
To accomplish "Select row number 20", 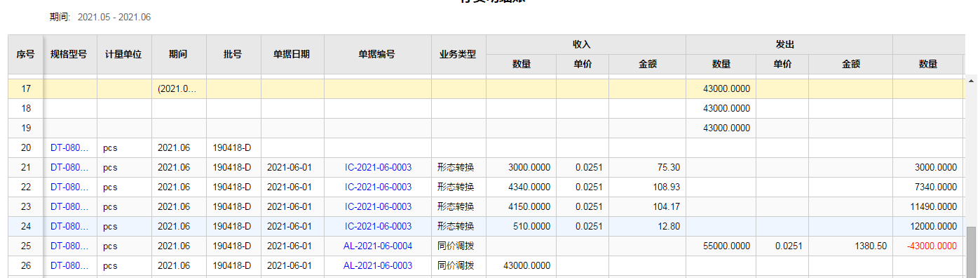I will tap(26, 148).
